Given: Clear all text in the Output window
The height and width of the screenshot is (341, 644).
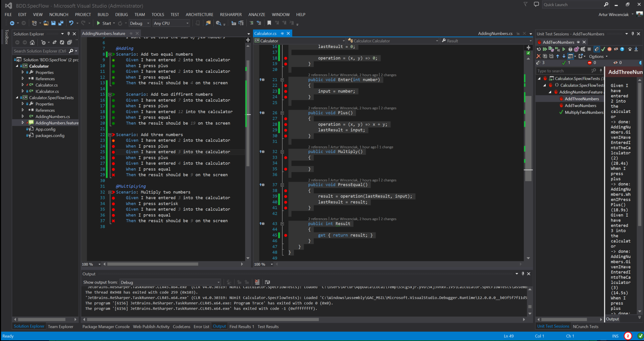Looking at the screenshot, I should click(x=257, y=282).
